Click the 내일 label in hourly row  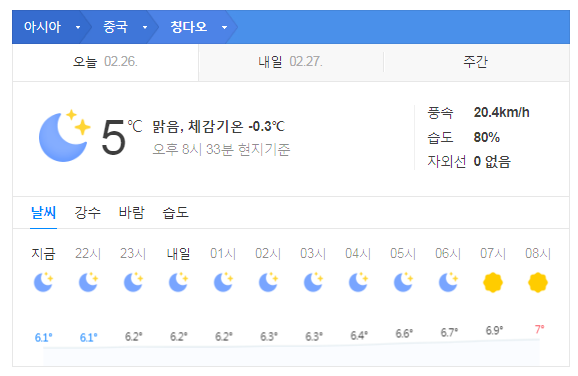pos(178,254)
